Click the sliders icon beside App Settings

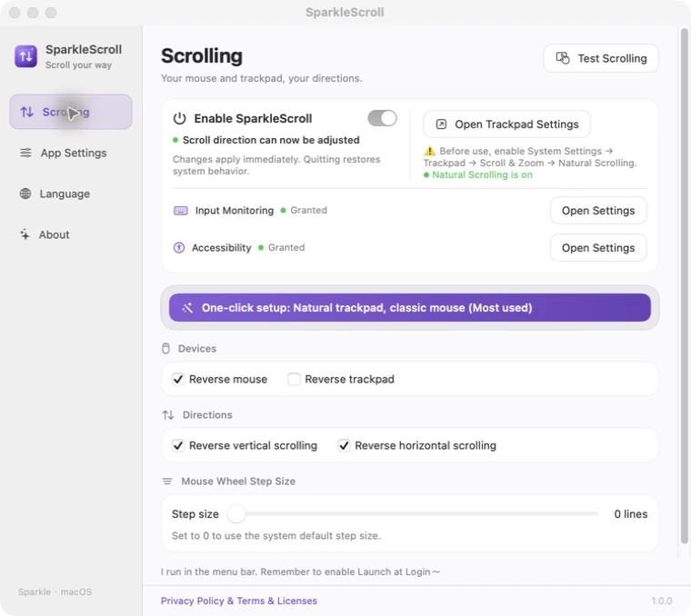(x=25, y=153)
